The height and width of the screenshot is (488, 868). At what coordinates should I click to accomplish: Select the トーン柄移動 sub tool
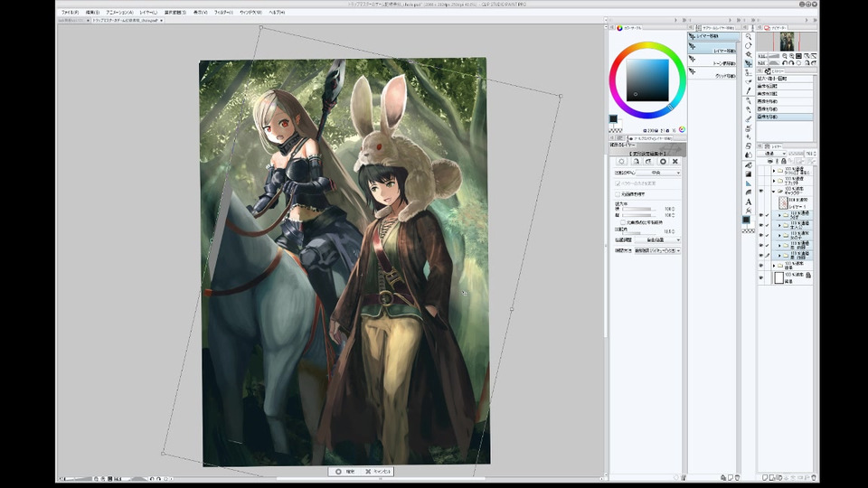click(x=713, y=61)
